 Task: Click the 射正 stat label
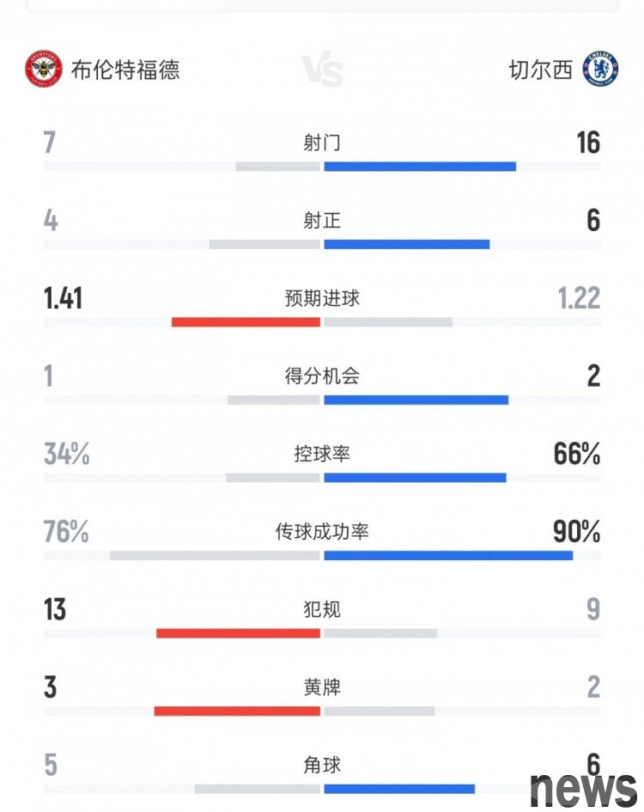click(x=322, y=221)
